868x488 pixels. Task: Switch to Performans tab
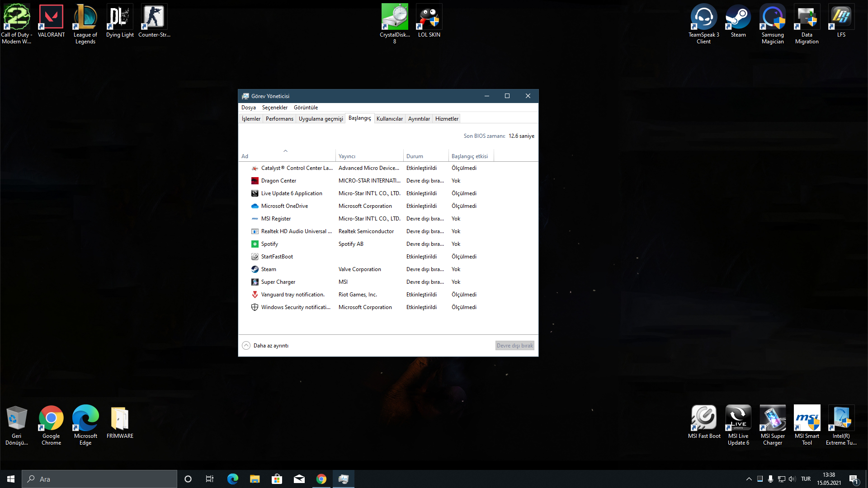click(x=279, y=119)
